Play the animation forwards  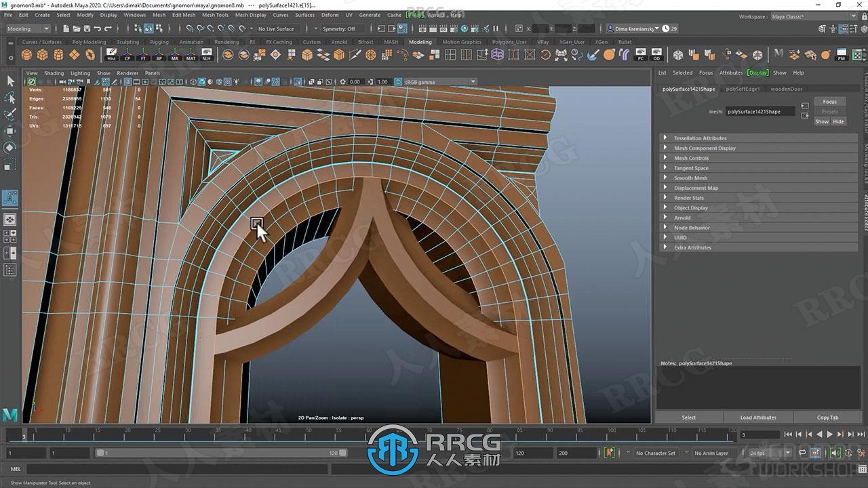[x=829, y=434]
